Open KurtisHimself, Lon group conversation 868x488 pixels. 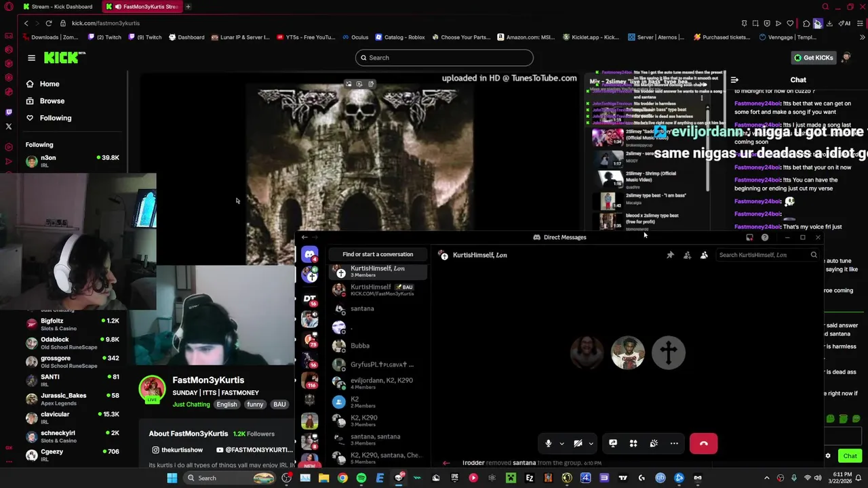tap(378, 271)
